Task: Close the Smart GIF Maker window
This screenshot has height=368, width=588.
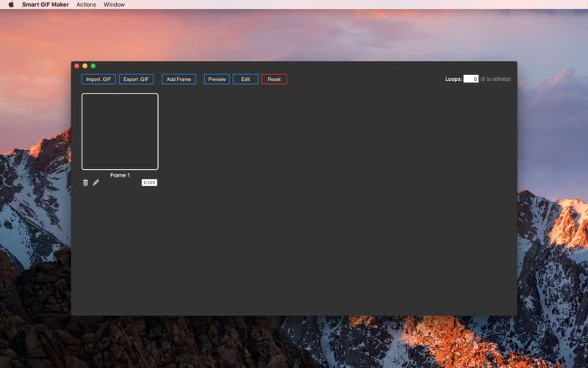Action: coord(77,66)
